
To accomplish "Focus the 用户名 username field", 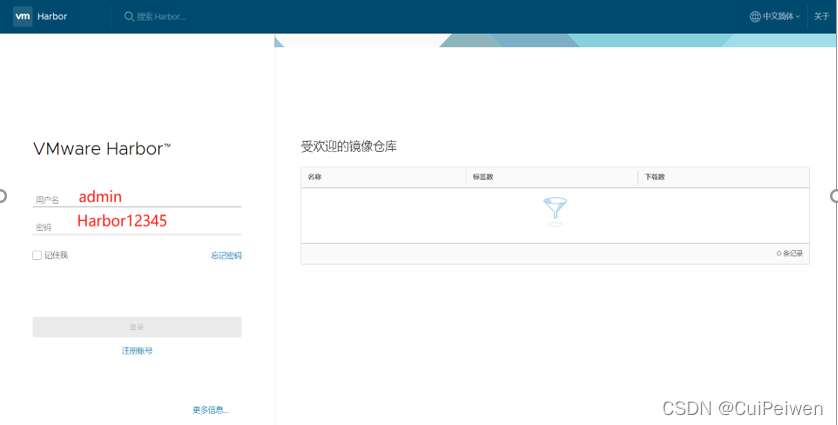I will pos(137,198).
